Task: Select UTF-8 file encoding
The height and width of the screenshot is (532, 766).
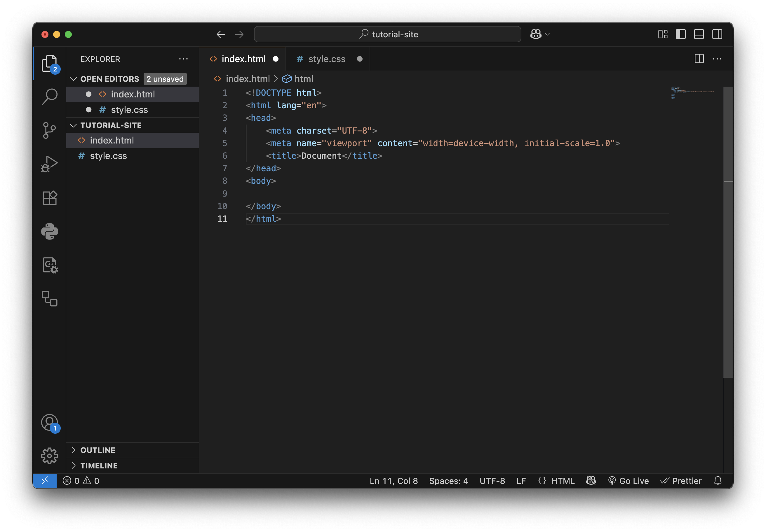Action: click(x=492, y=481)
